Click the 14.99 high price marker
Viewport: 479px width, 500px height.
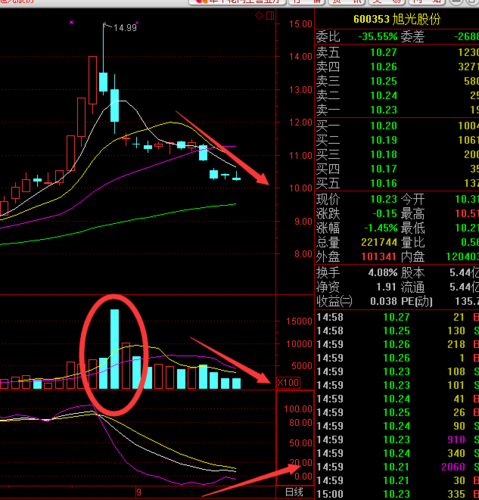(x=125, y=28)
